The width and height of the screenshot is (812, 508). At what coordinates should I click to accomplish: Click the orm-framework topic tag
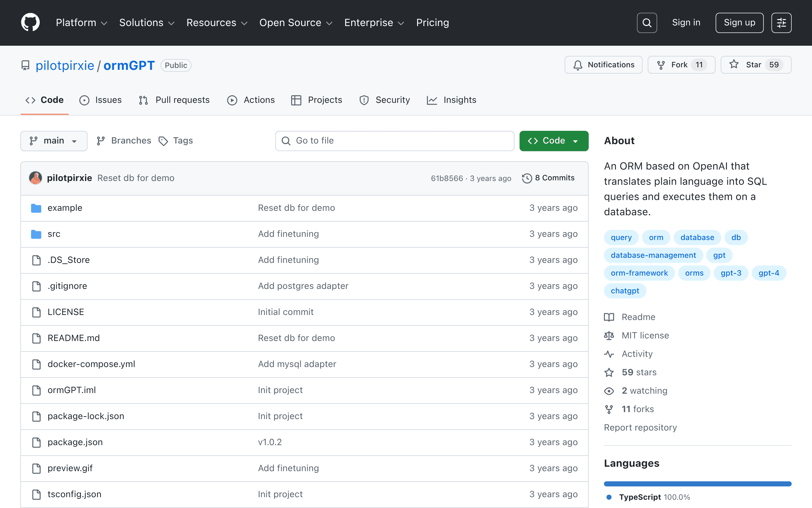tap(639, 273)
